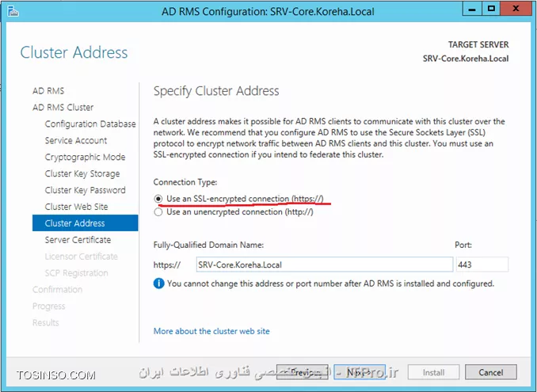Click the greyed Install button
The height and width of the screenshot is (392, 537).
click(x=433, y=372)
